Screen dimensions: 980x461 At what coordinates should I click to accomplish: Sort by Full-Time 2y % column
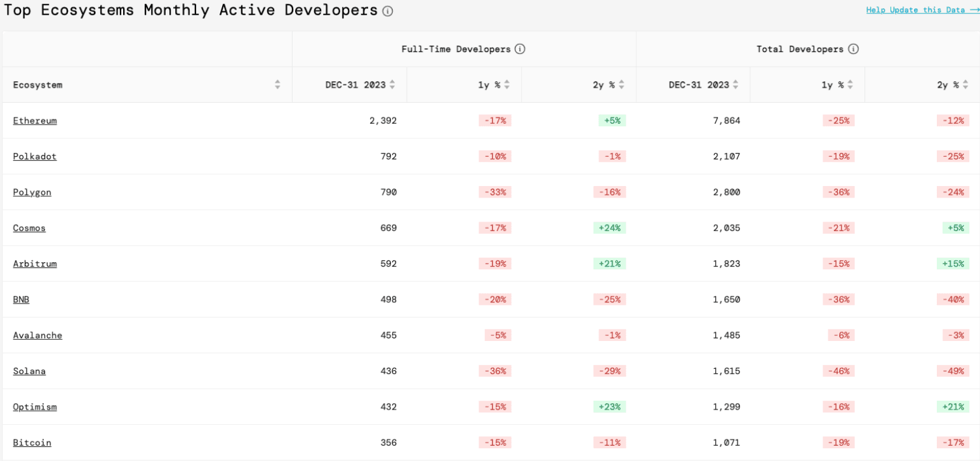point(621,84)
